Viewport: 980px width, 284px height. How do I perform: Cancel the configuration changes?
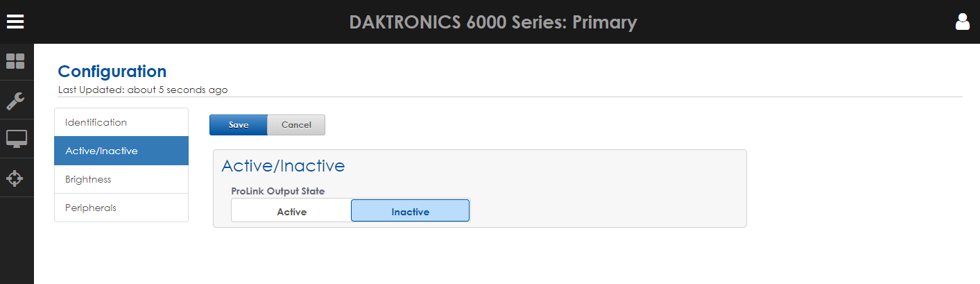296,125
